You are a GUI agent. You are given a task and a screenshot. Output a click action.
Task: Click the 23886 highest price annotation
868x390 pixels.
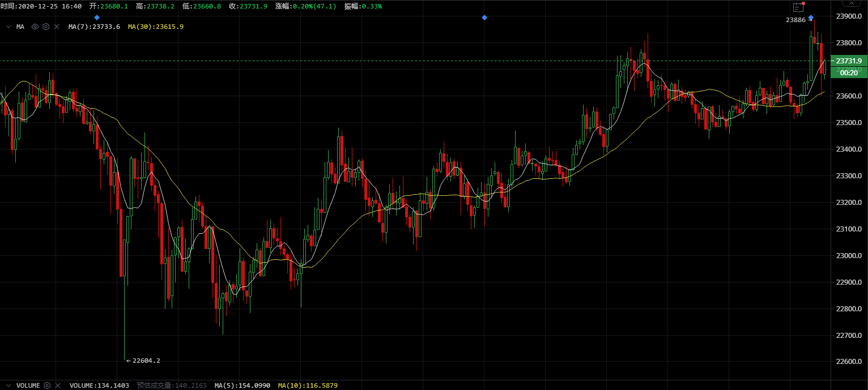[796, 20]
